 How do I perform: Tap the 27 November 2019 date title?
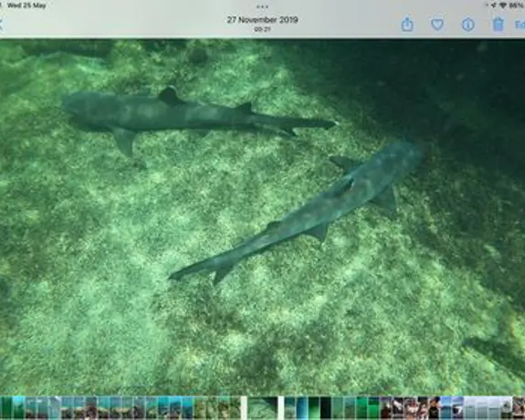click(x=262, y=20)
